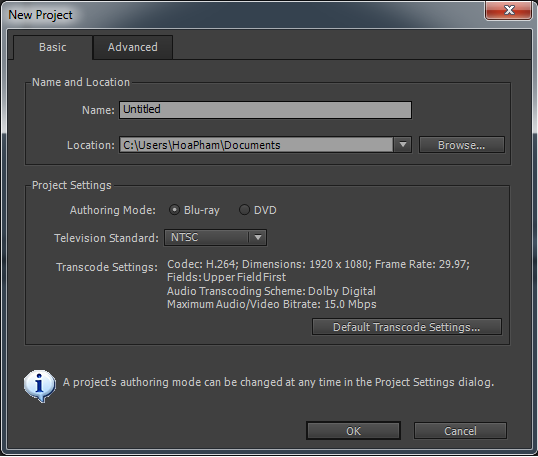Image resolution: width=538 pixels, height=457 pixels.
Task: Open the Television Standard NTSC dropdown
Action: click(215, 237)
